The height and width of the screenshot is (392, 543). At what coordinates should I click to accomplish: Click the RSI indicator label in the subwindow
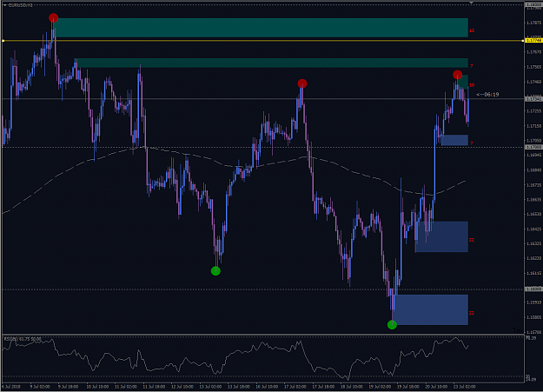coord(23,339)
